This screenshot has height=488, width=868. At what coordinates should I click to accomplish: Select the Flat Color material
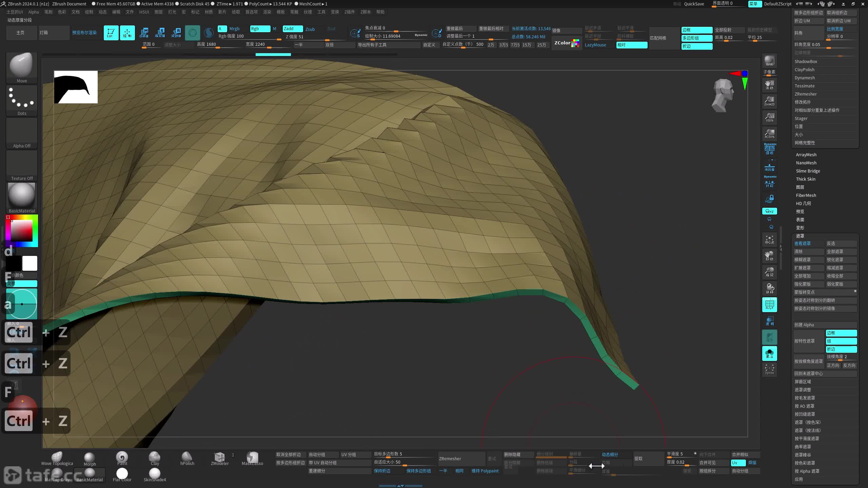pyautogui.click(x=122, y=475)
